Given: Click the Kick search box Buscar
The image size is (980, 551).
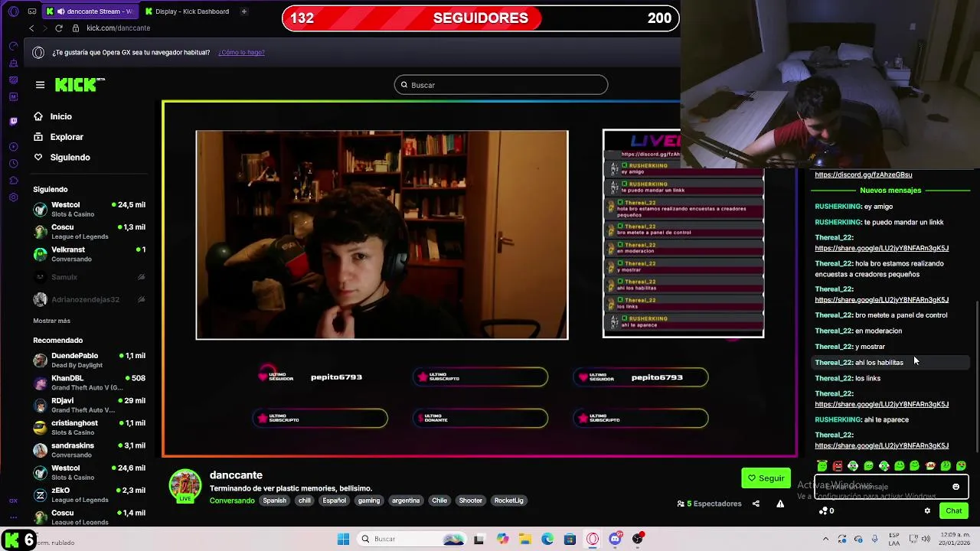Looking at the screenshot, I should (501, 85).
